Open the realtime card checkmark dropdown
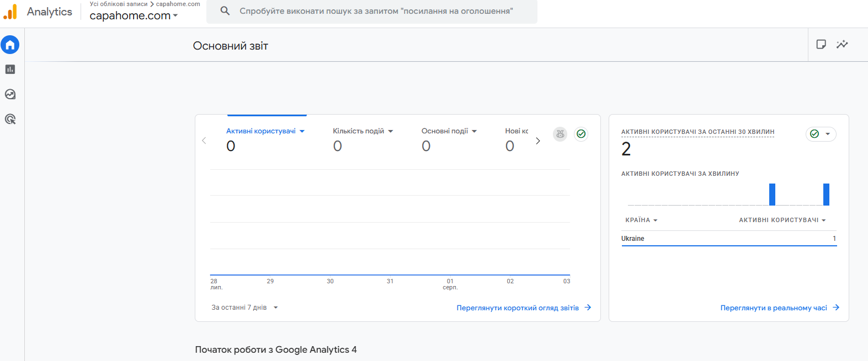The height and width of the screenshot is (361, 868). (x=821, y=134)
